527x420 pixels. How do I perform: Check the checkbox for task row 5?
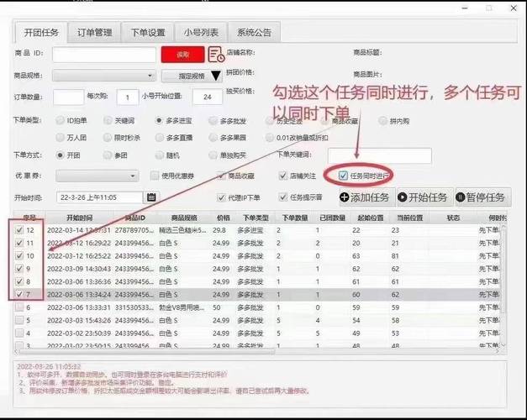[19, 320]
